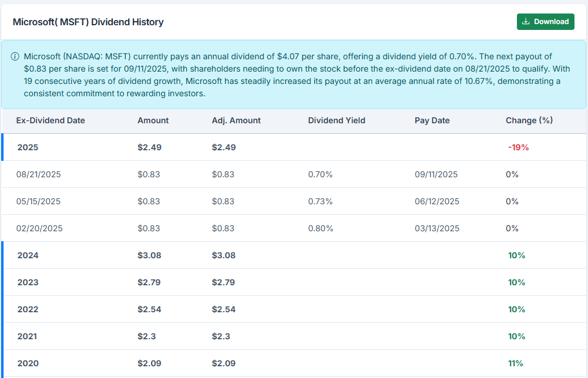Expand the 2024 dividend year row
The height and width of the screenshot is (378, 588).
tap(294, 255)
